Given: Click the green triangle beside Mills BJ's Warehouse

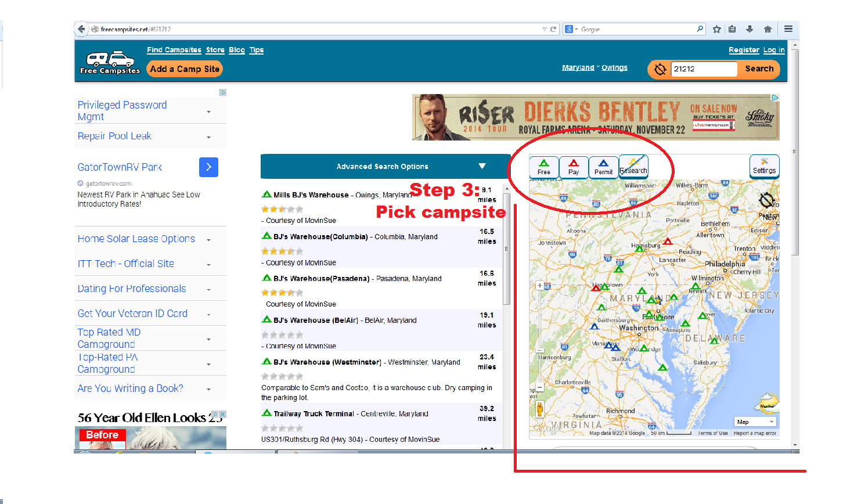Looking at the screenshot, I should click(x=266, y=195).
